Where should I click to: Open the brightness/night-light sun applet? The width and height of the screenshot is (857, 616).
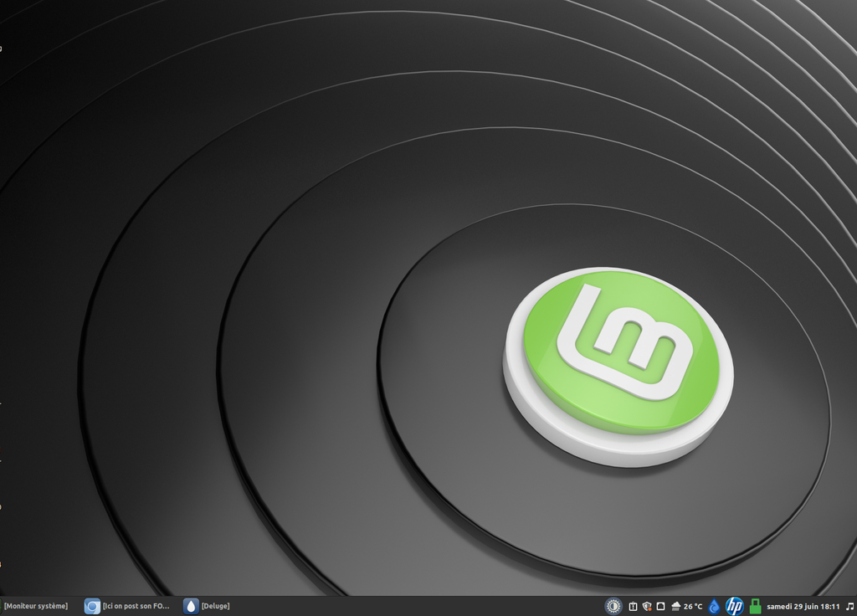pyautogui.click(x=613, y=606)
